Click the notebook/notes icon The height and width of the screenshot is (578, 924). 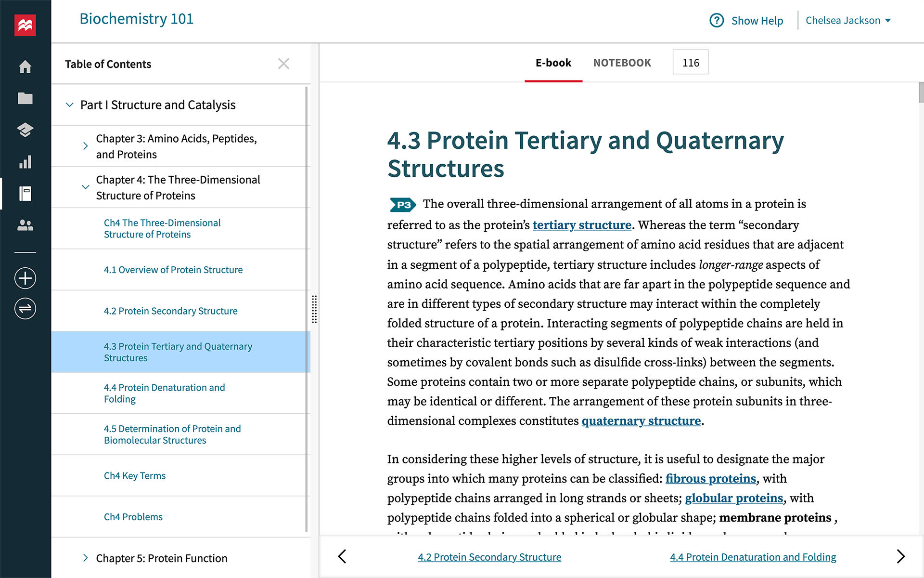(x=26, y=193)
